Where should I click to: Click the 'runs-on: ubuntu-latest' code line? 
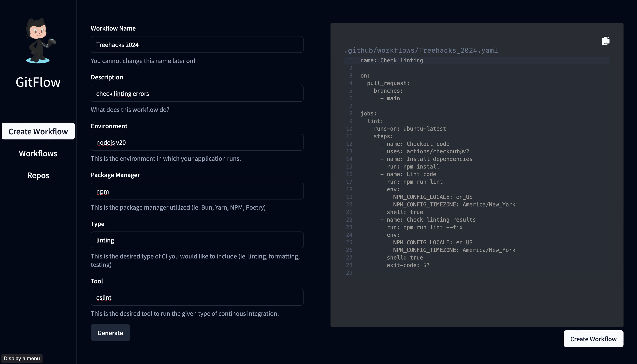coord(409,129)
